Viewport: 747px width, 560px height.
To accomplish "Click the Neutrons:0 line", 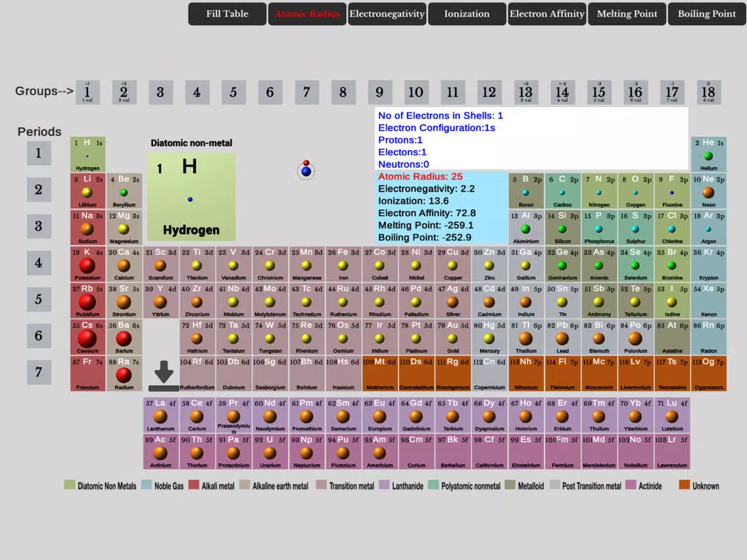I will point(404,164).
